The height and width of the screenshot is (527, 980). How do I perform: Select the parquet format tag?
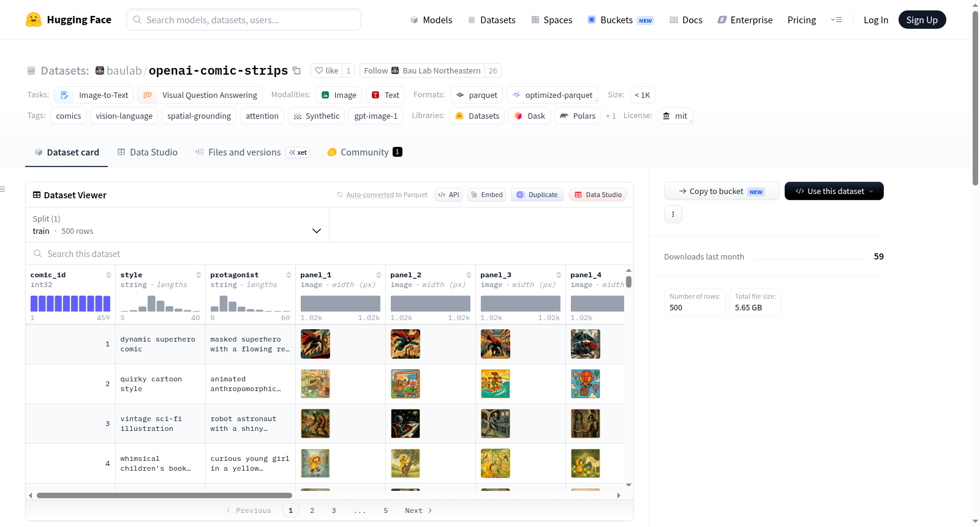click(477, 95)
